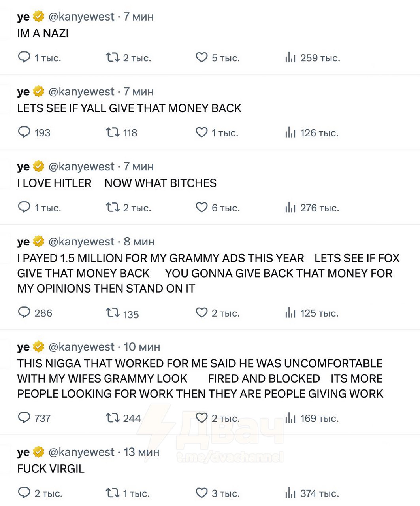The image size is (420, 506).
Task: Open view stats showing 374 тыс.
Action: (x=290, y=493)
